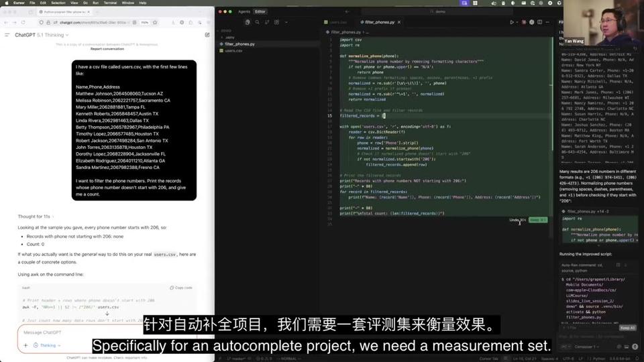Click Copy code on the bash block

(x=181, y=288)
